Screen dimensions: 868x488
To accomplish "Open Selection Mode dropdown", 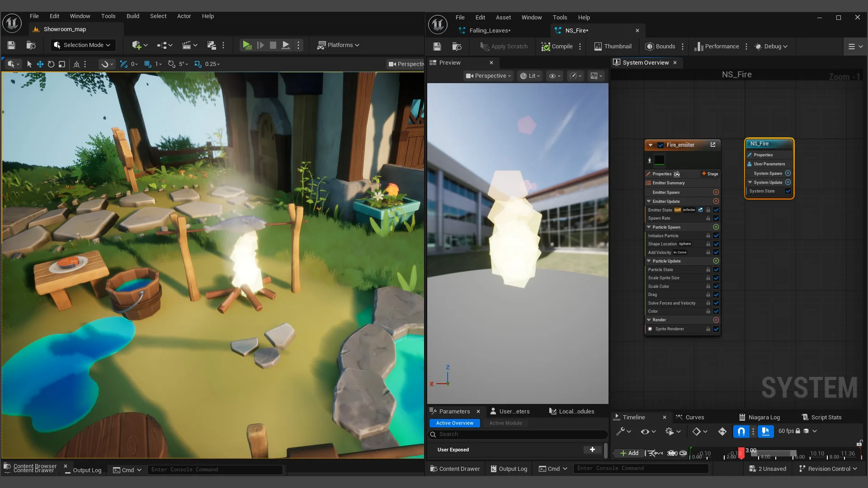I will pos(82,45).
